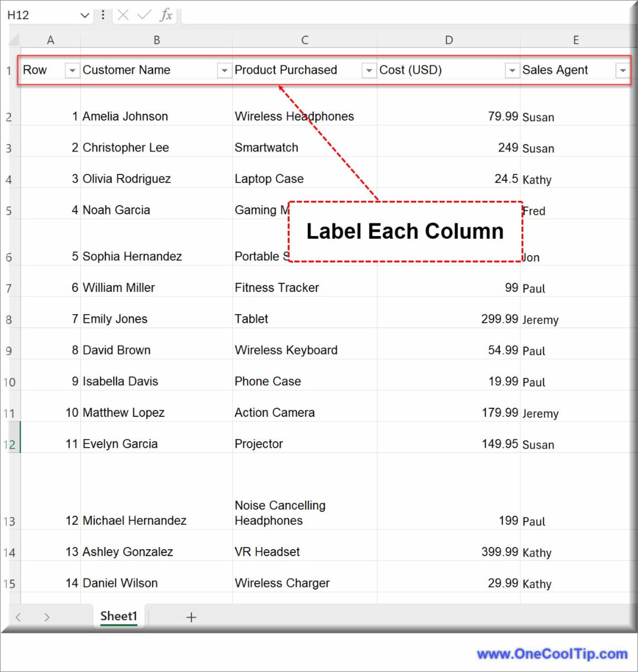Viewport: 638px width, 672px height.
Task: Switch to the Sheet1 tab
Action: click(119, 616)
